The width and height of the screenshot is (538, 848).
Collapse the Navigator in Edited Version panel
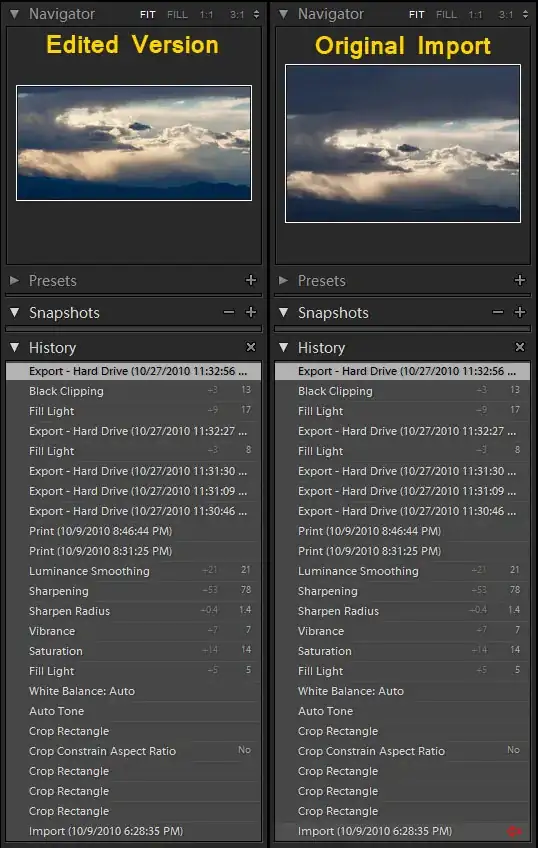(x=15, y=14)
